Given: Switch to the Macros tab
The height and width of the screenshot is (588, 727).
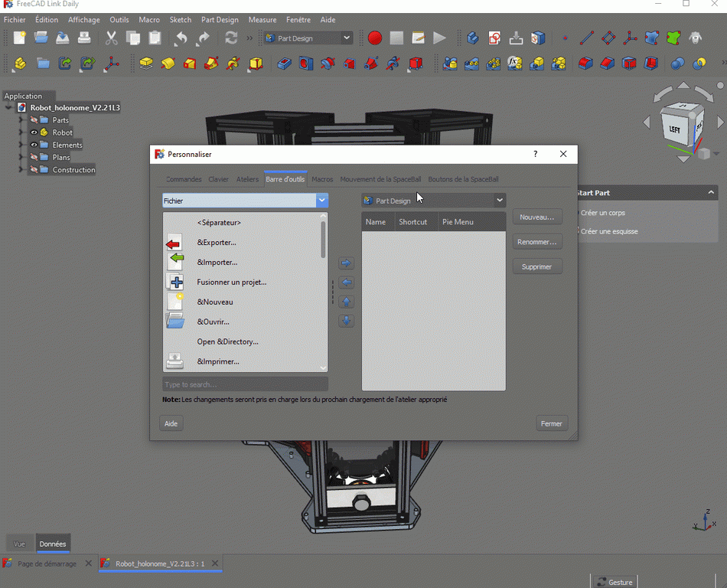Looking at the screenshot, I should click(322, 179).
